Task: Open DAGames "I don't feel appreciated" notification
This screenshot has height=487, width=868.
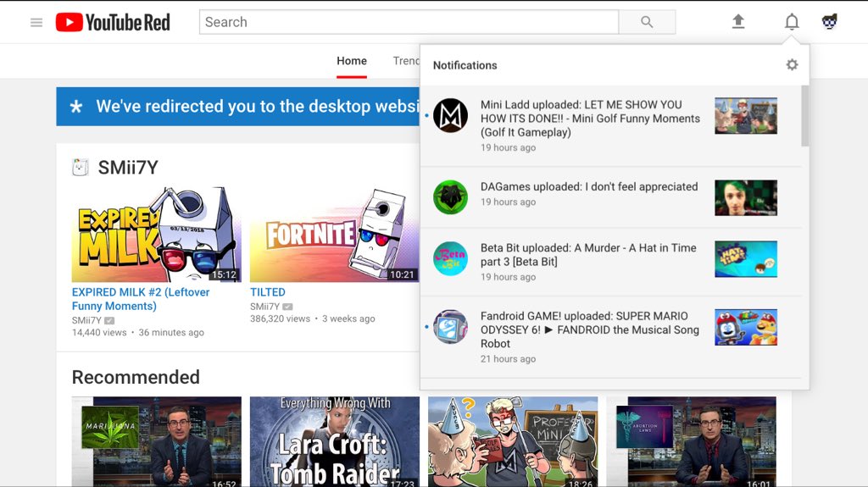Action: 610,197
